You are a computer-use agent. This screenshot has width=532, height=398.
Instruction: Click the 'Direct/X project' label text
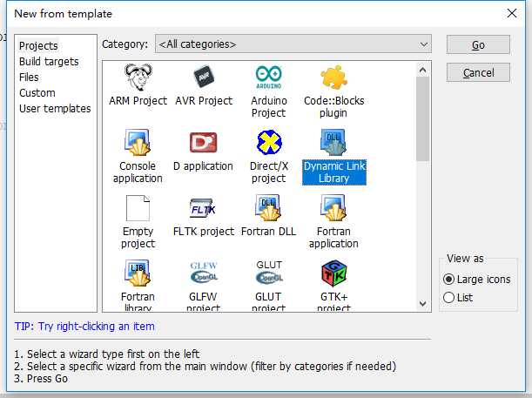pyautogui.click(x=269, y=172)
